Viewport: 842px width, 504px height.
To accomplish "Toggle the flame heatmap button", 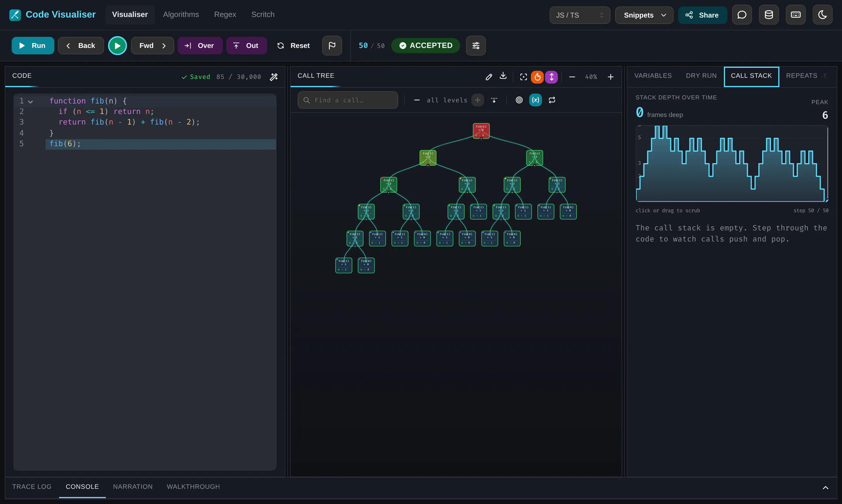I will pyautogui.click(x=537, y=77).
